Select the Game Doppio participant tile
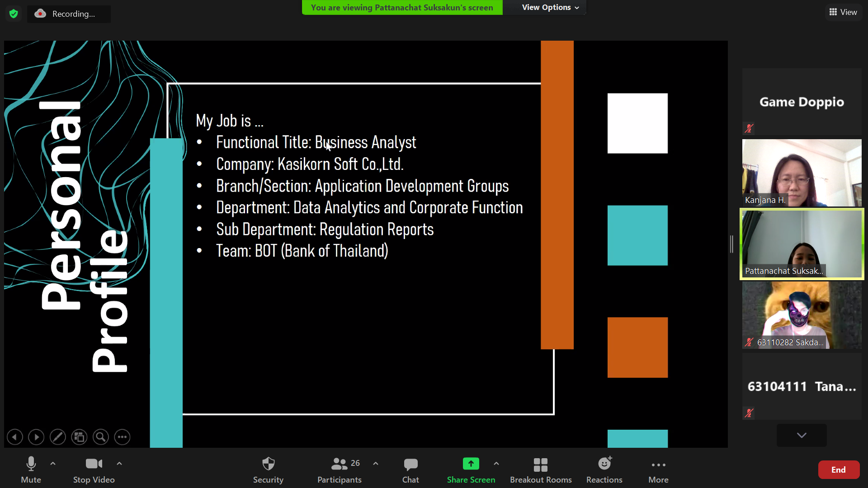The width and height of the screenshot is (868, 488). [x=802, y=102]
